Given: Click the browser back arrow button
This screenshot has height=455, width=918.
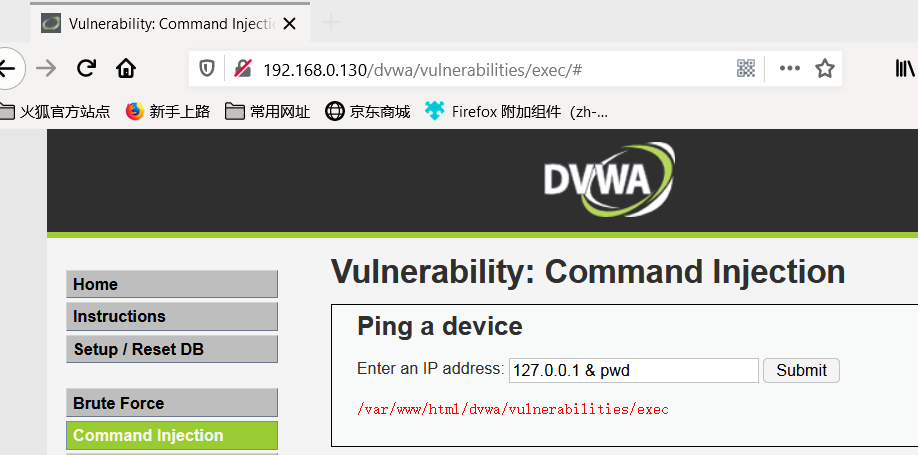Looking at the screenshot, I should point(8,69).
